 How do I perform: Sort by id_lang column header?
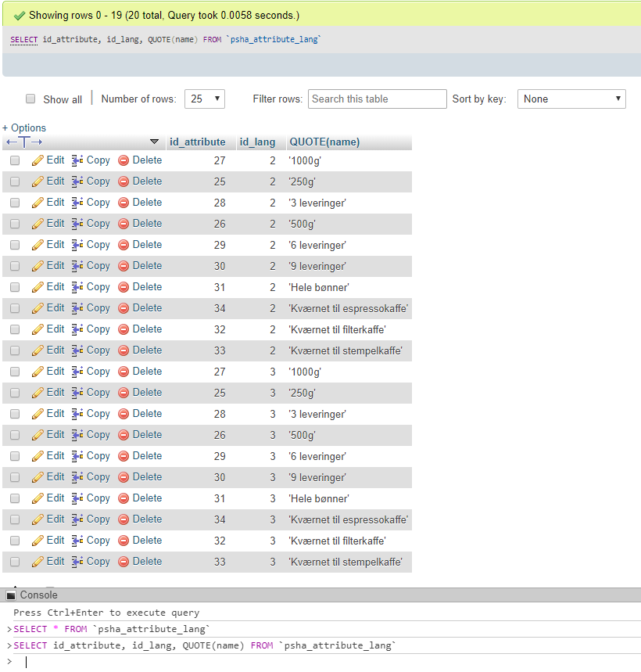(257, 142)
